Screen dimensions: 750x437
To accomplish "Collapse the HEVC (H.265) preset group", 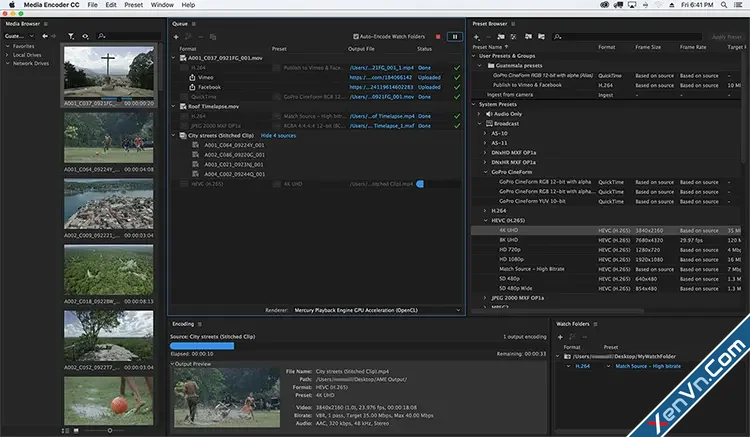I will coord(485,220).
